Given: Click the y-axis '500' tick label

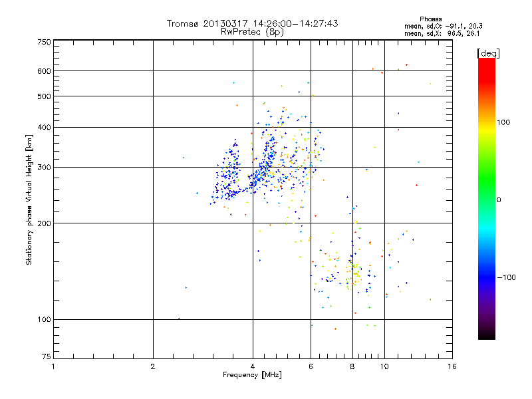Looking at the screenshot, I should click(44, 96).
